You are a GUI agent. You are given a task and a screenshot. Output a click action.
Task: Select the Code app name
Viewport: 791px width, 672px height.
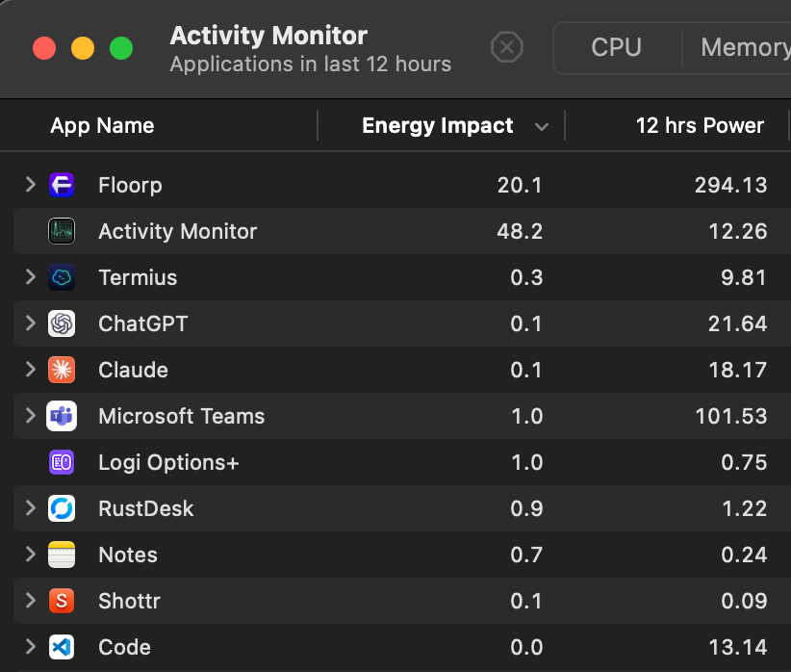coord(124,647)
